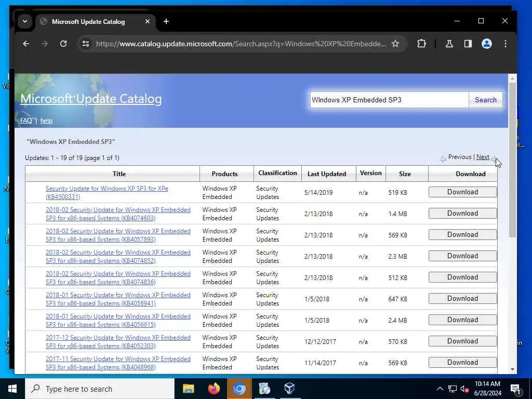Open site information icon in address bar
532x399 pixels.
(86, 44)
